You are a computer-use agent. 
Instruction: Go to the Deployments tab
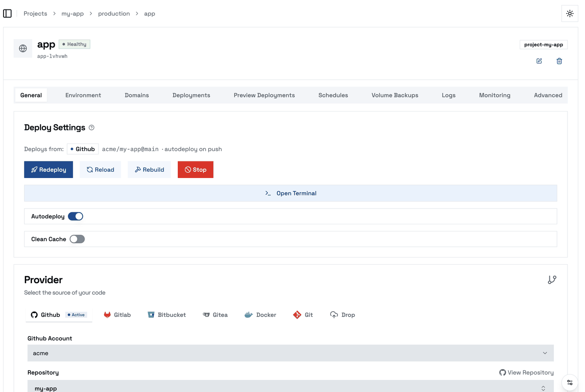[x=191, y=95]
